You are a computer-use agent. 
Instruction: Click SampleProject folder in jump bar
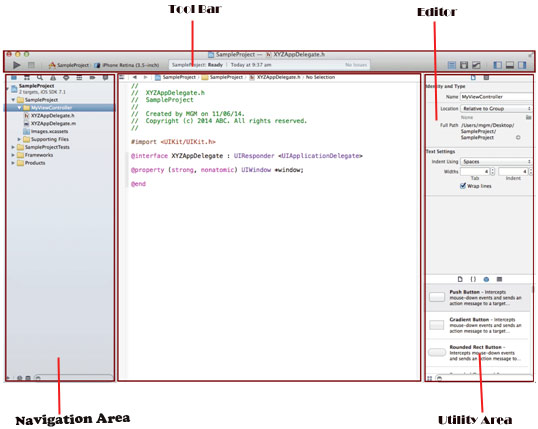[223, 77]
